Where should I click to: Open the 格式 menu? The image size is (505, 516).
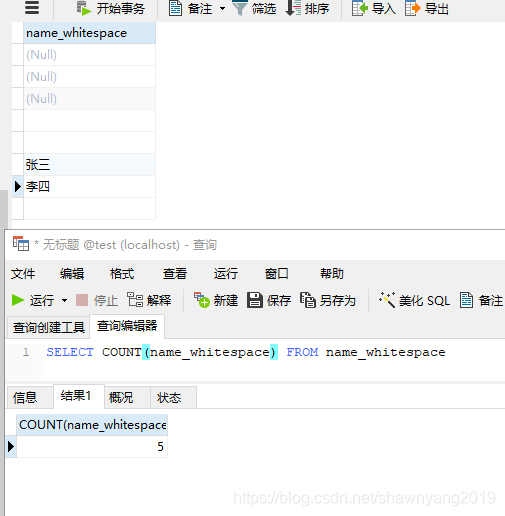tap(122, 274)
